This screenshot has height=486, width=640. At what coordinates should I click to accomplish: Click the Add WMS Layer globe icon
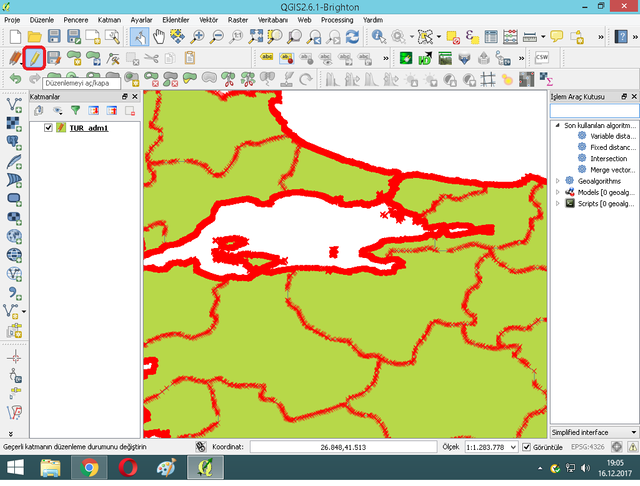point(14,236)
